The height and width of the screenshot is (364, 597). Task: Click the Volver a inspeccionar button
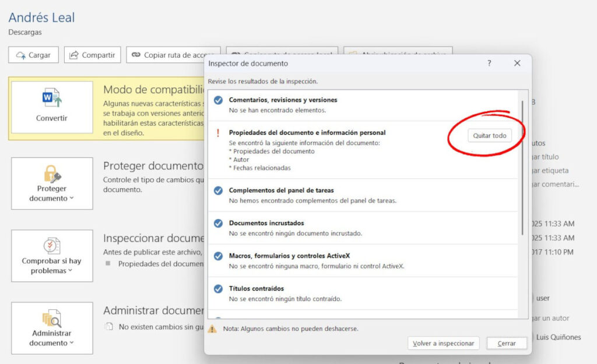pyautogui.click(x=443, y=343)
